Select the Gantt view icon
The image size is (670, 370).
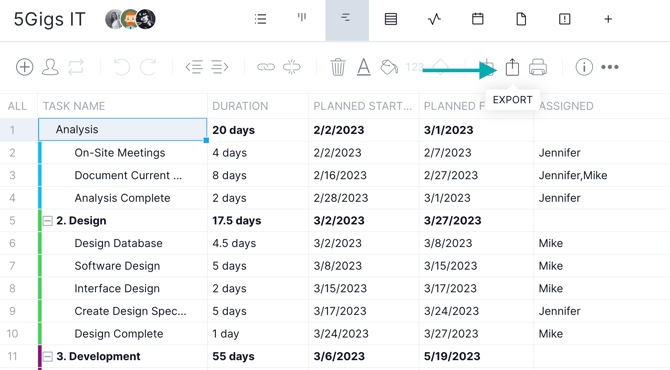[x=346, y=18]
